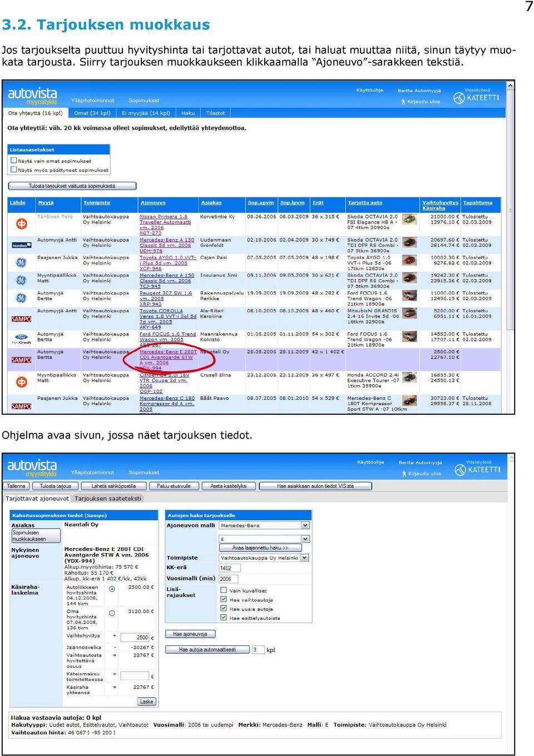
Task: Select the Ota yhteyttä (16 kpl) tab
Action: pos(36,113)
